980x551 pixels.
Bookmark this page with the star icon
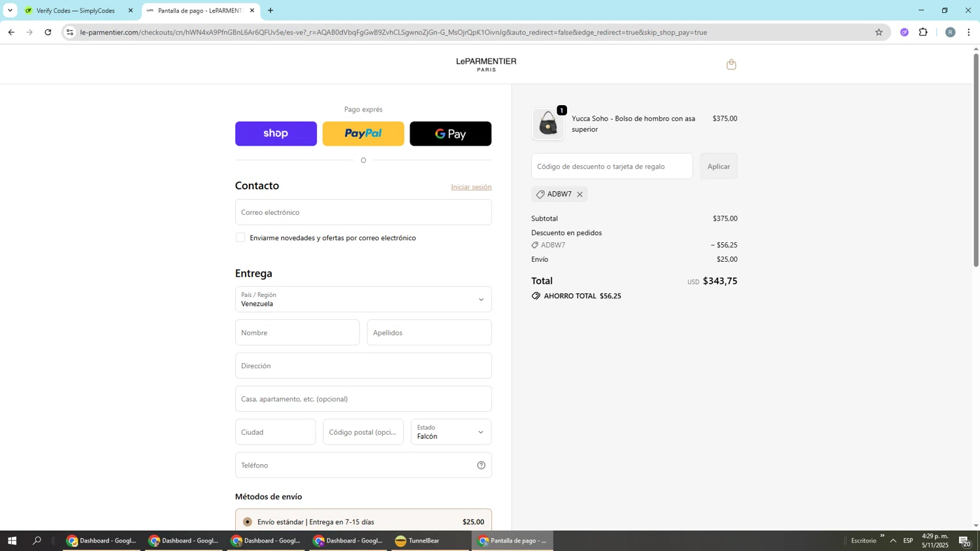[879, 32]
